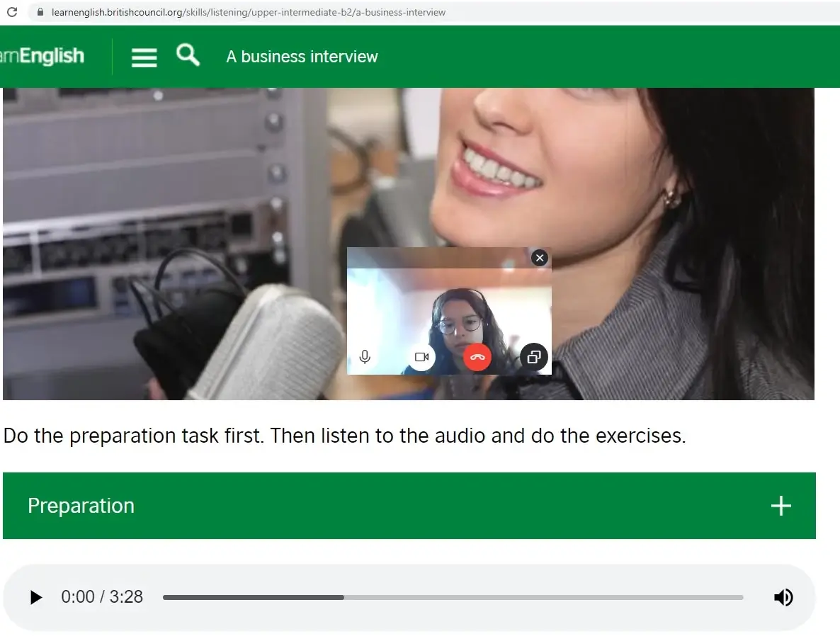The image size is (840, 641).
Task: Click the webcam video feed thumbnail
Action: (x=453, y=312)
